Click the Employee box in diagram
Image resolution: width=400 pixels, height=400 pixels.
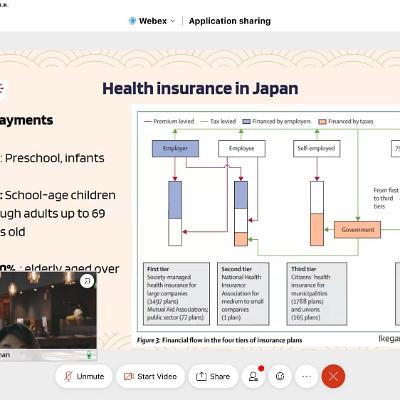coord(242,148)
